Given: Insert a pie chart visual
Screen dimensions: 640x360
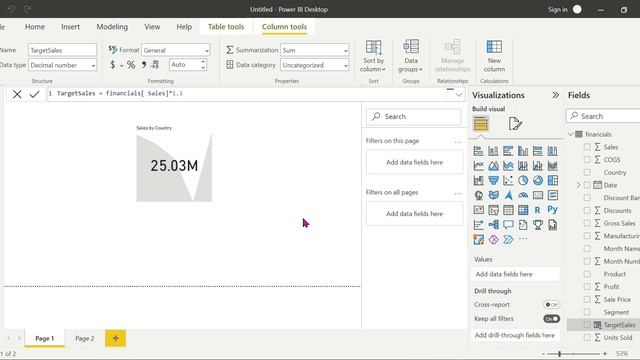Looking at the screenshot, I should 523,180.
